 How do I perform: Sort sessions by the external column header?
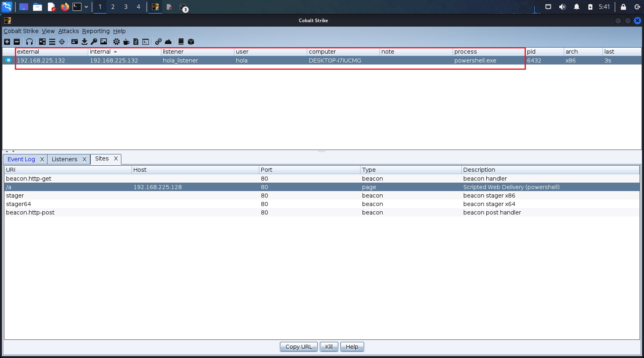52,52
